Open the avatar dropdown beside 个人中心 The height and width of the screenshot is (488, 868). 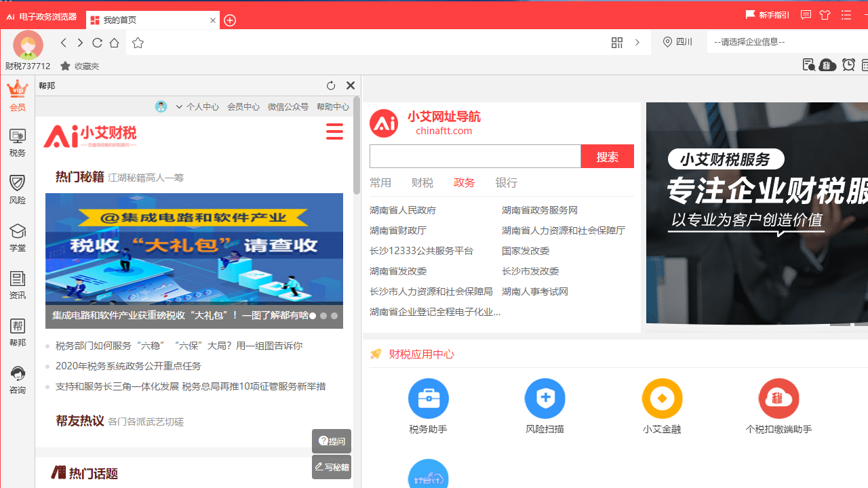[161, 106]
